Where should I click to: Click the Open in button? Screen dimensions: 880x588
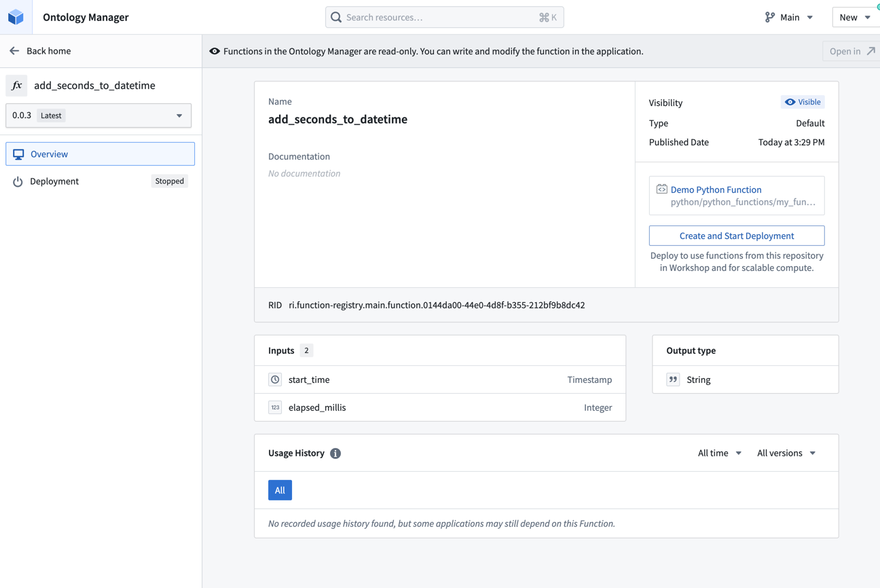point(851,51)
